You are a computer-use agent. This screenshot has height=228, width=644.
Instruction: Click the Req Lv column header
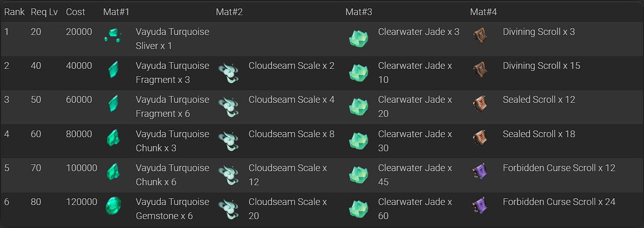pos(44,11)
